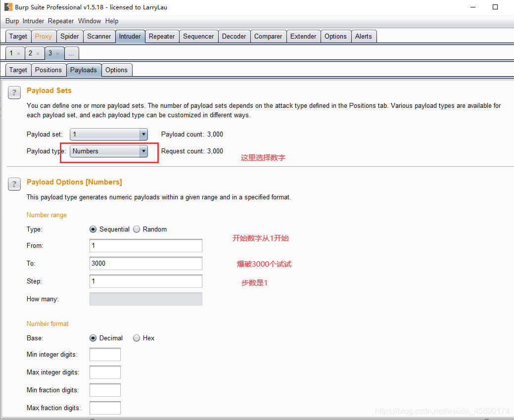Screen dimensions: 514x420
Task: Open the Payload Sets help icon
Action: point(14,93)
